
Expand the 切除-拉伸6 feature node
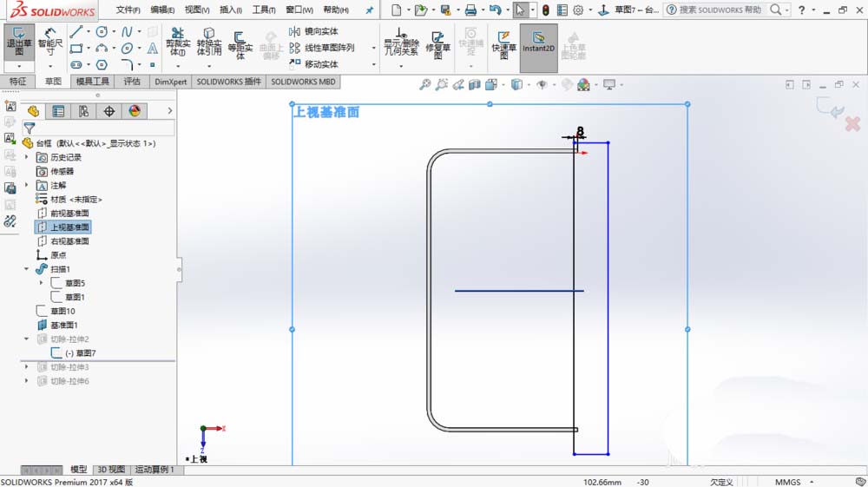27,381
